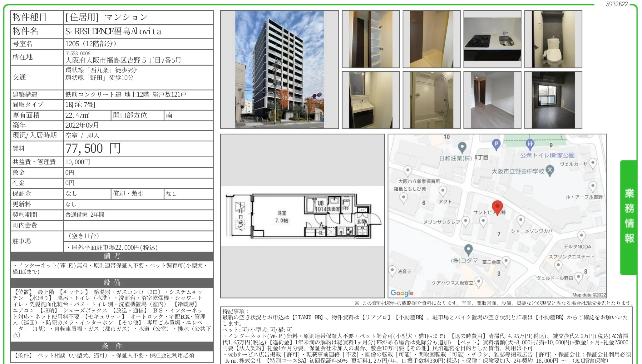642x364 pixels.
Task: Click the メゾンサンクレア marker
Action: click(466, 220)
